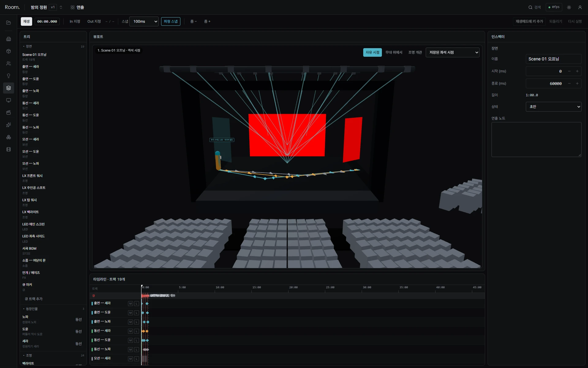Mute the 동선 — 세라 timeline track

coord(130,331)
